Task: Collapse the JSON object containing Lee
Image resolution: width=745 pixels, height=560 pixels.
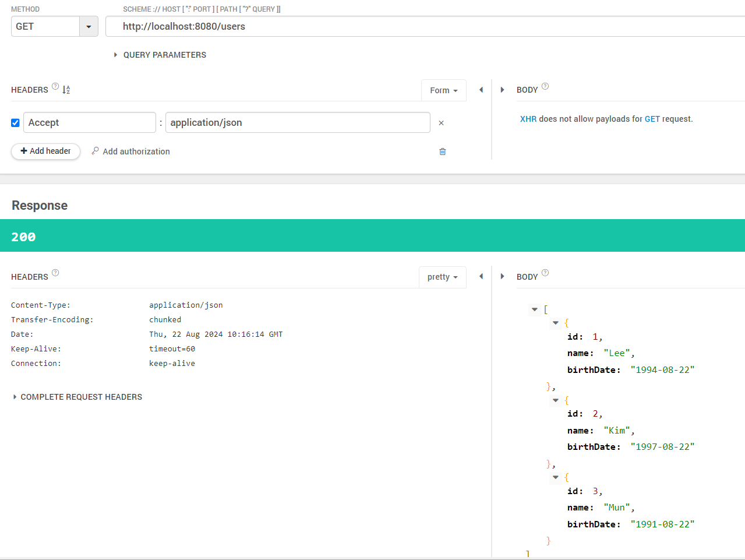Action: (555, 322)
